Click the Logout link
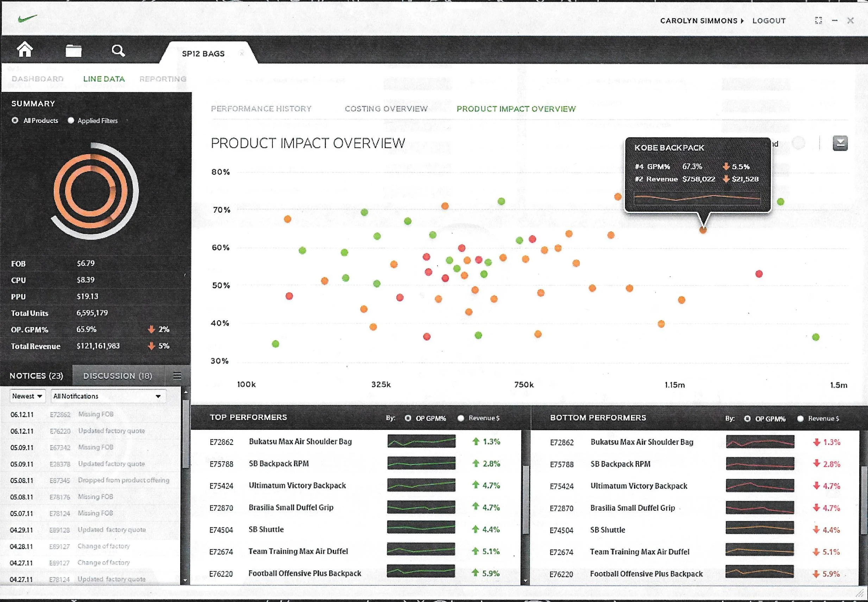This screenshot has height=602, width=868. [769, 21]
